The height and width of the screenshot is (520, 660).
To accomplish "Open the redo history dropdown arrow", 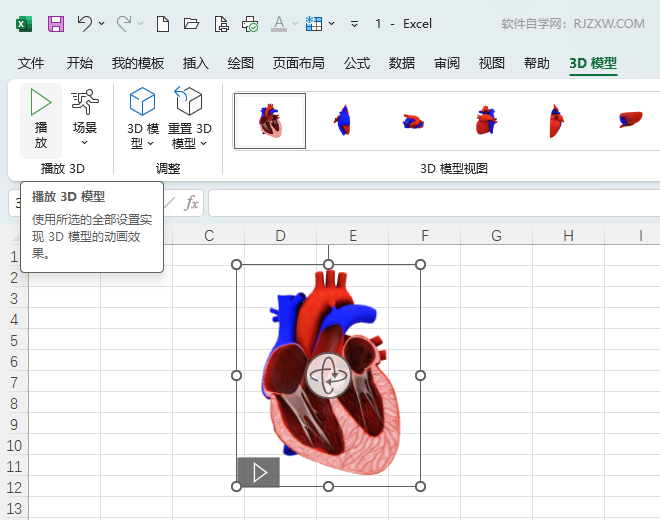I will (x=141, y=24).
